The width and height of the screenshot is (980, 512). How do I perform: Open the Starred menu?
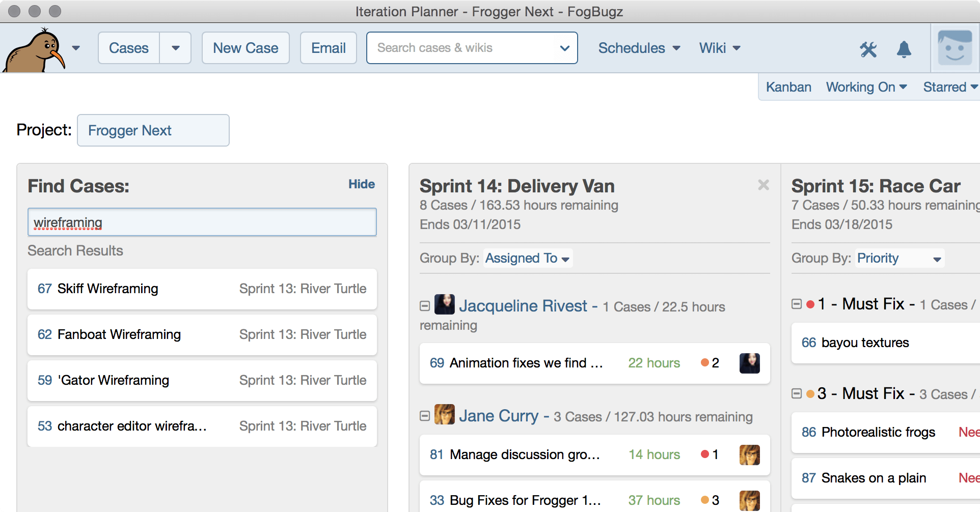pyautogui.click(x=950, y=87)
